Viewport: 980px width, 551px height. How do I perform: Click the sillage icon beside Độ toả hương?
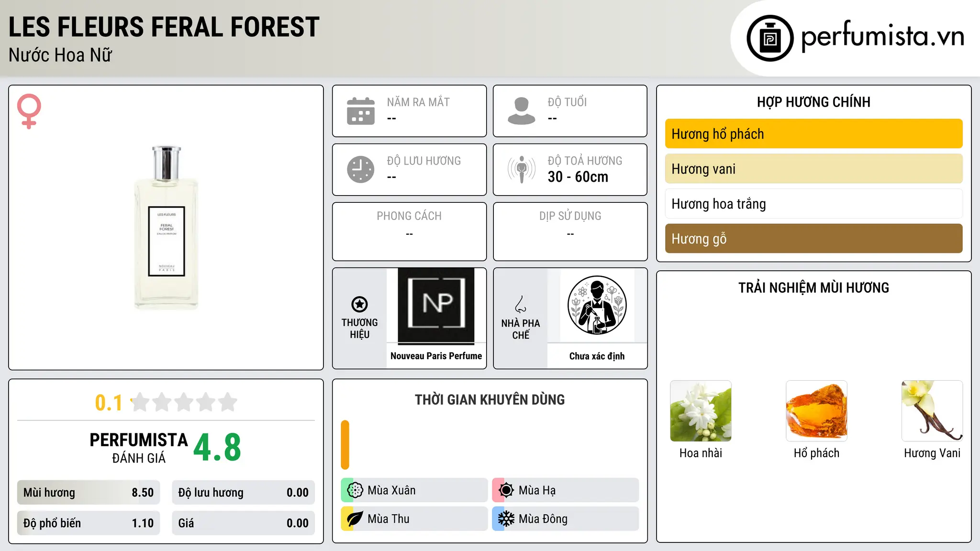click(x=522, y=169)
